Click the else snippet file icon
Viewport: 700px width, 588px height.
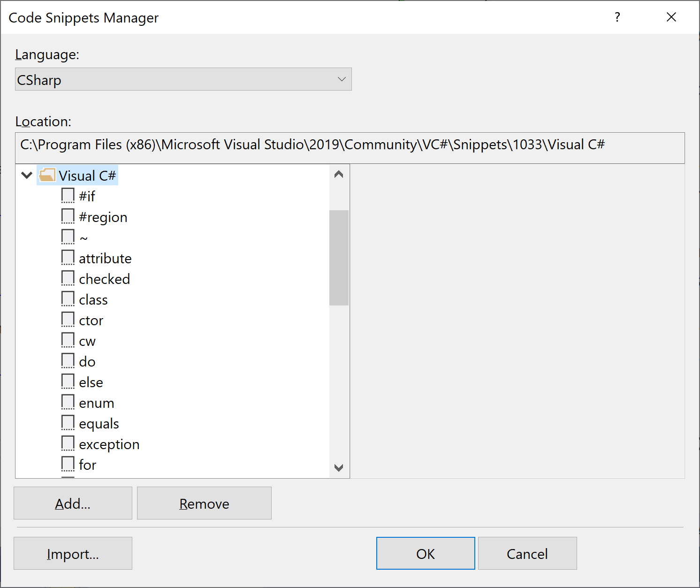pos(68,382)
